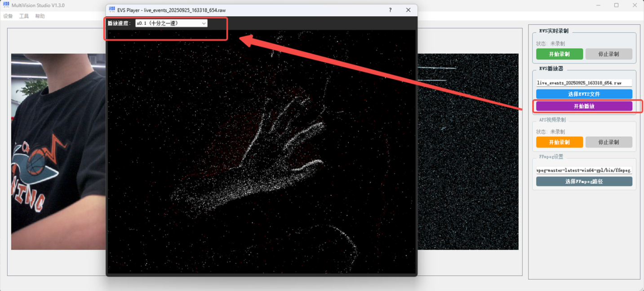
Task: Open the 设备 menu
Action: tap(8, 16)
